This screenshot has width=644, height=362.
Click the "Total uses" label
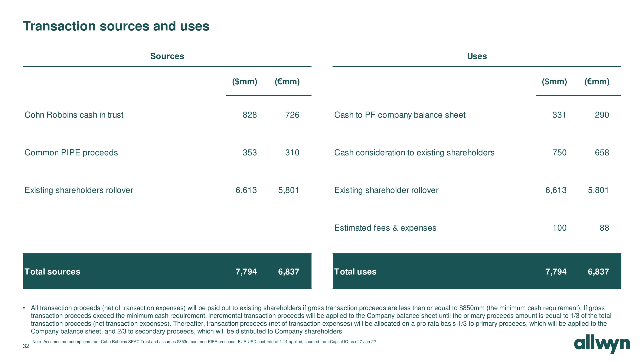click(x=355, y=271)
